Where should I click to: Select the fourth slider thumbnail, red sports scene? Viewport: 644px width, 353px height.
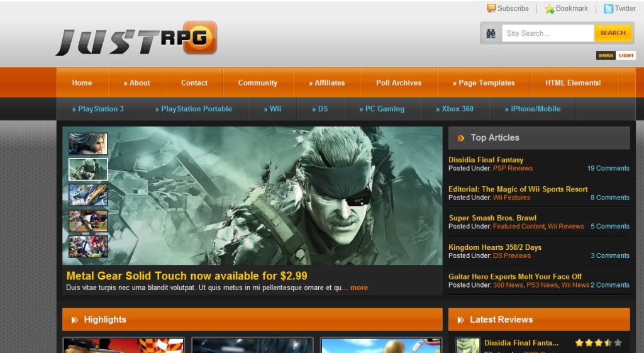coord(88,221)
